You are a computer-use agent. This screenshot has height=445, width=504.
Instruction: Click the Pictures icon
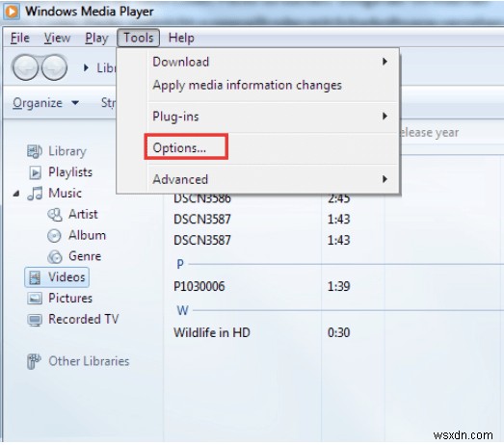[x=35, y=299]
